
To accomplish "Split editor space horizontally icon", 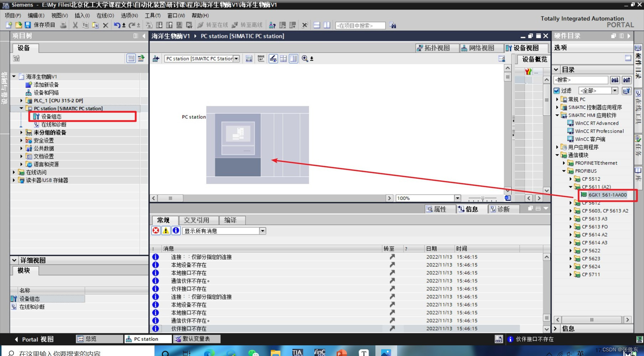I will pyautogui.click(x=317, y=25).
